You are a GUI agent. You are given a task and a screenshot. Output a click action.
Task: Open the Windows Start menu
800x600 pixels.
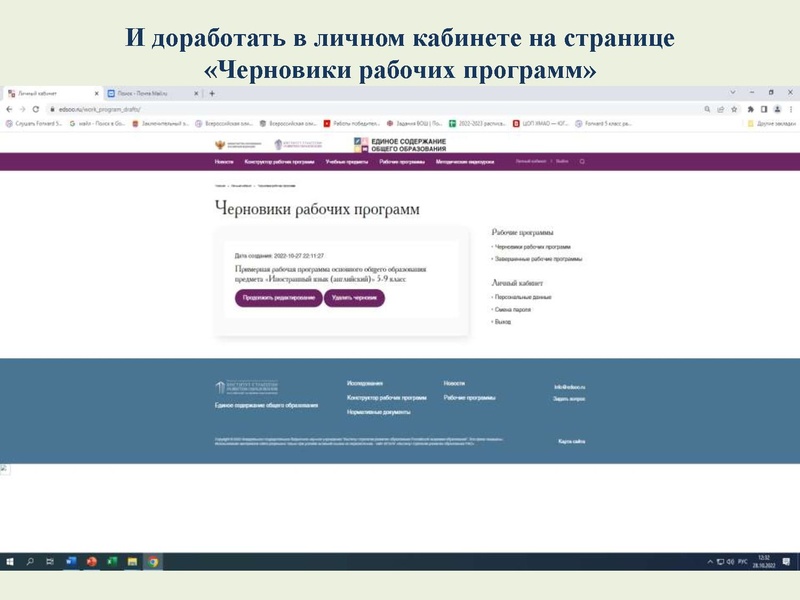10,561
